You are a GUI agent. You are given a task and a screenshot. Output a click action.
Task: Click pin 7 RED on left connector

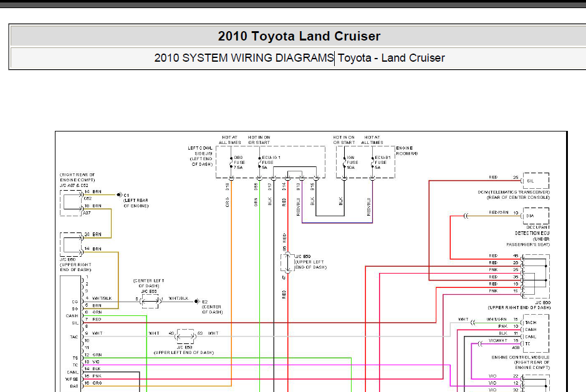[93, 319]
